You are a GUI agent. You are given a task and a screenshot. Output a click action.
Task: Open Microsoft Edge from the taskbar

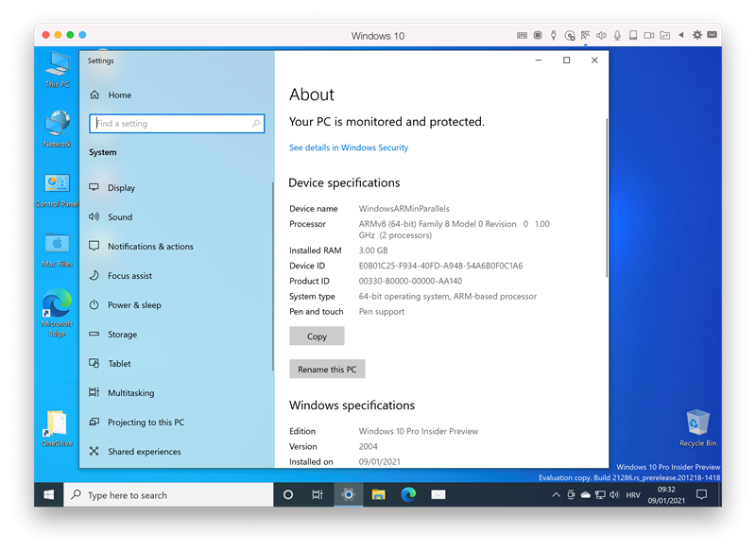(x=408, y=494)
